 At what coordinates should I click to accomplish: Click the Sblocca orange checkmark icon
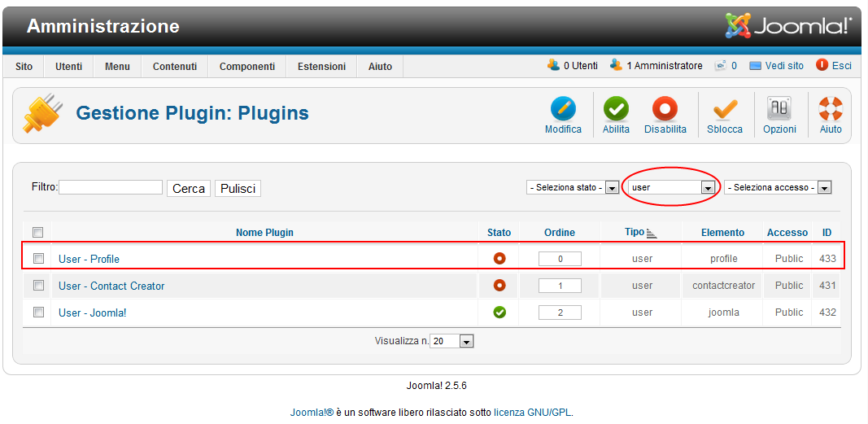[725, 109]
